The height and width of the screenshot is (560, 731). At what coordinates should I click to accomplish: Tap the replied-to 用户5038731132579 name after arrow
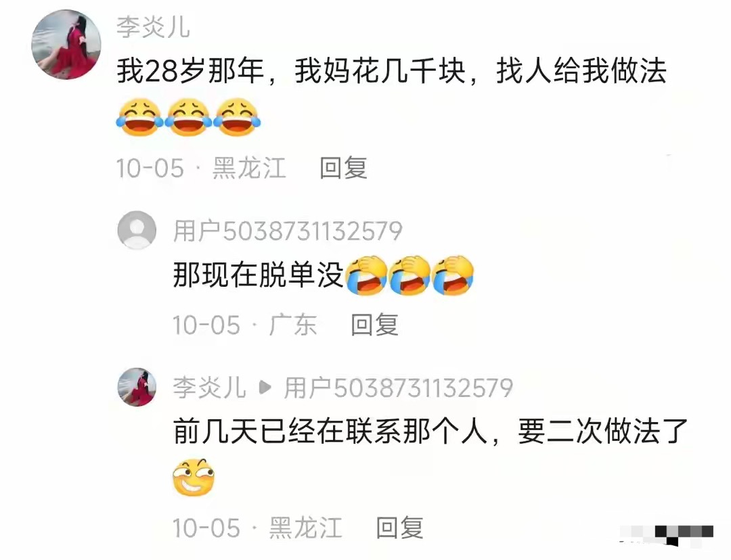[x=399, y=388]
